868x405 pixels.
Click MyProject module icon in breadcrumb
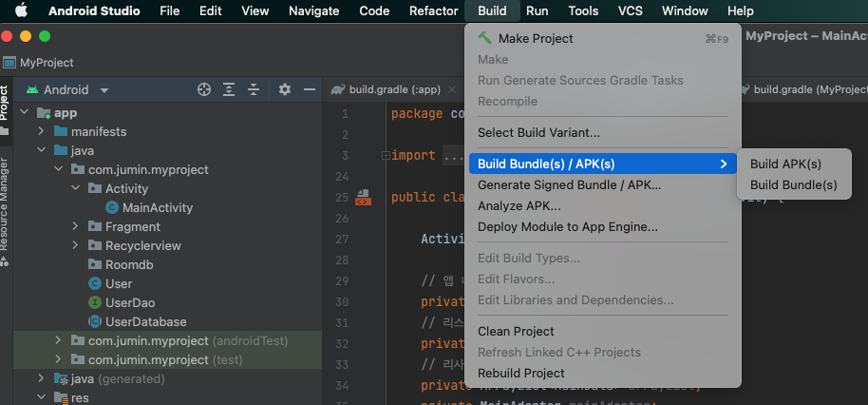pyautogui.click(x=9, y=63)
